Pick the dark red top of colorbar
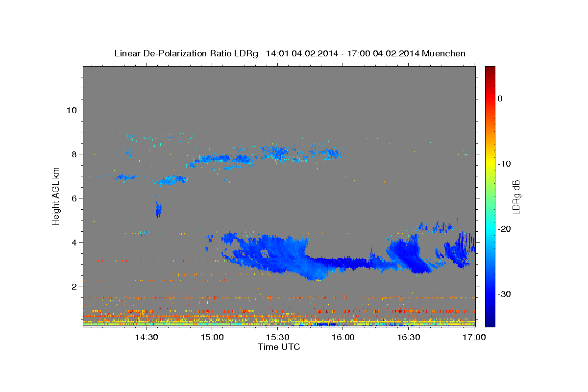The image size is (588, 392). (x=490, y=70)
